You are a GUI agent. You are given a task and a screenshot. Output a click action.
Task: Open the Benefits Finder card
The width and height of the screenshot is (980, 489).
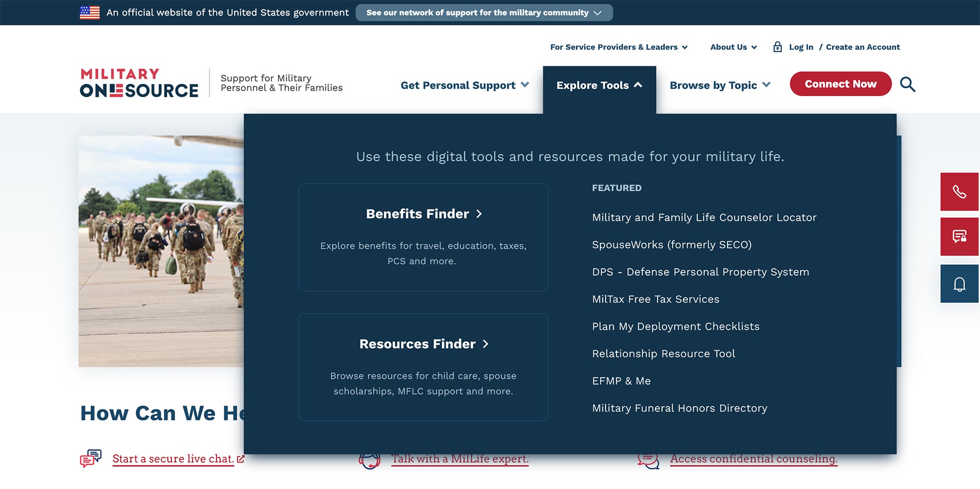[x=423, y=237]
